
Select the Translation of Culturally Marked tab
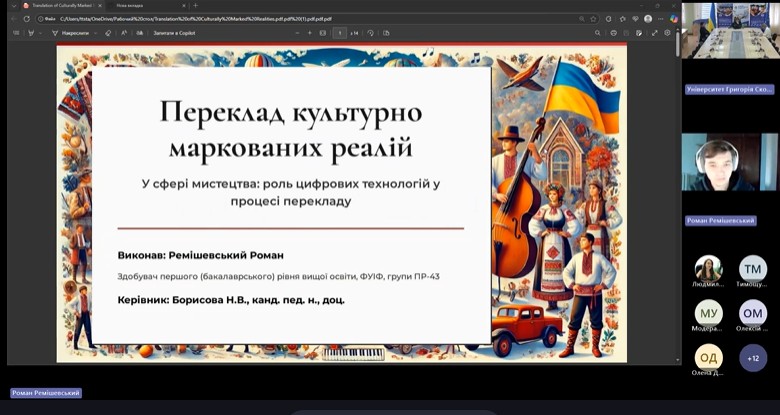tap(60, 5)
